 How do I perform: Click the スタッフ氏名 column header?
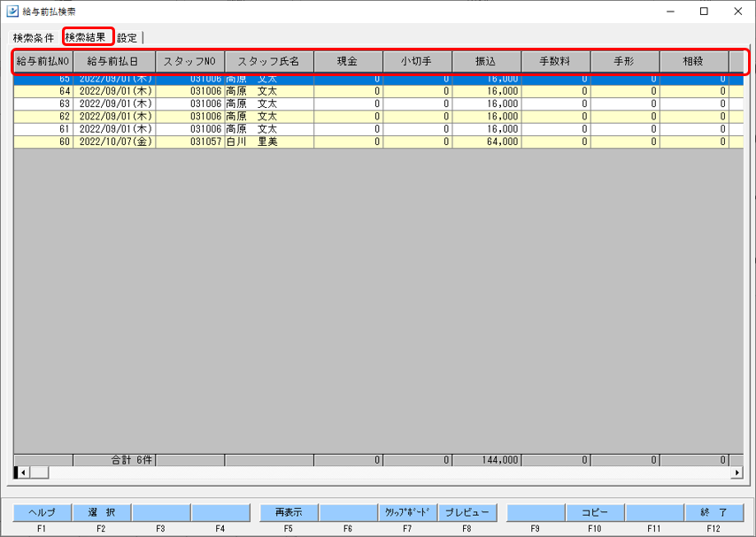(269, 62)
